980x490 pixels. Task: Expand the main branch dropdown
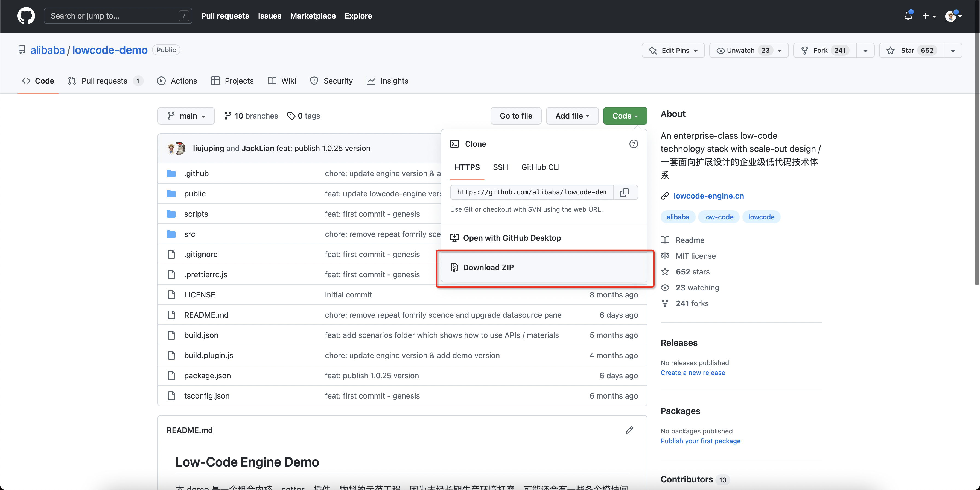point(186,116)
